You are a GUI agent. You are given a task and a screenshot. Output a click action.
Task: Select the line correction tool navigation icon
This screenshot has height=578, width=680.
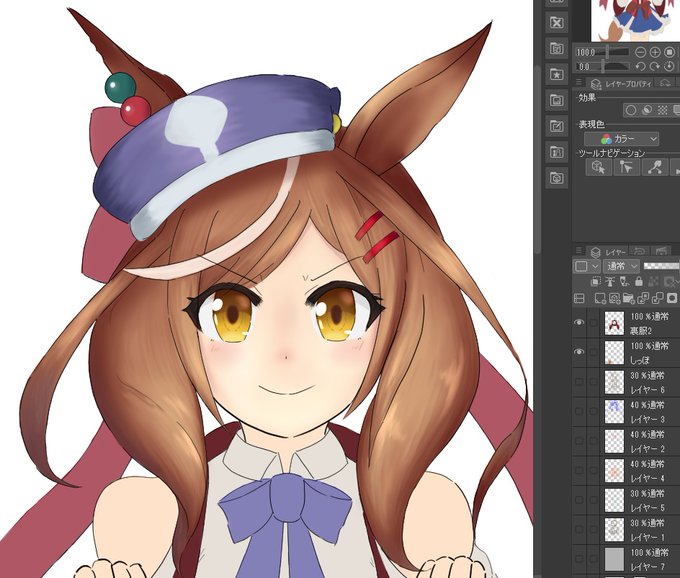pyautogui.click(x=654, y=167)
